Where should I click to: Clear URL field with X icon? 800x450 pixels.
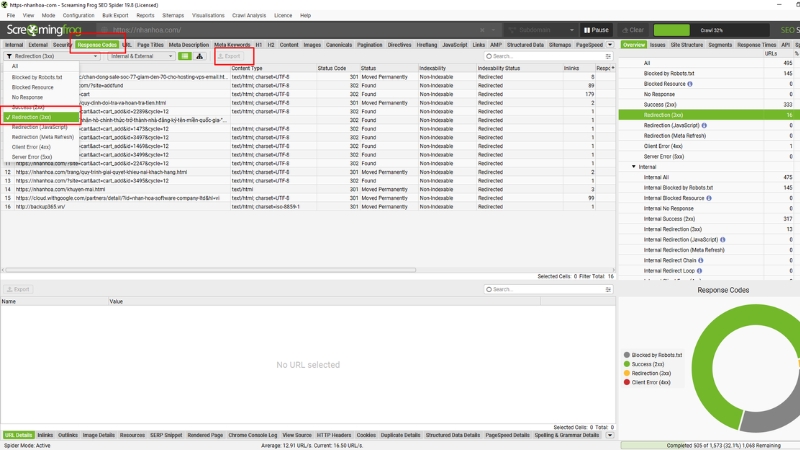coord(482,30)
